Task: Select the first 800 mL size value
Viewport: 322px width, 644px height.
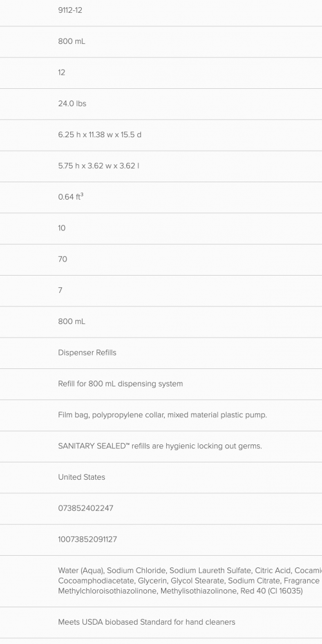Action: (71, 41)
